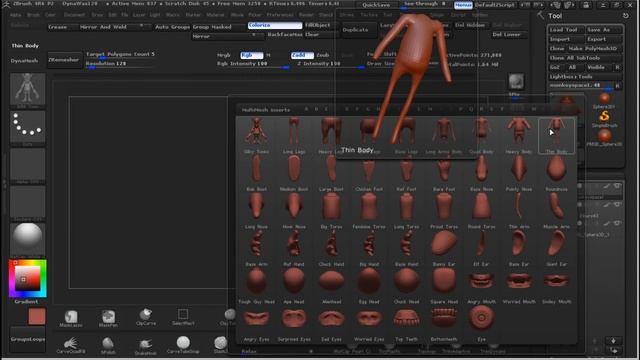
Task: Click the Auto Groups button
Action: coord(172,27)
